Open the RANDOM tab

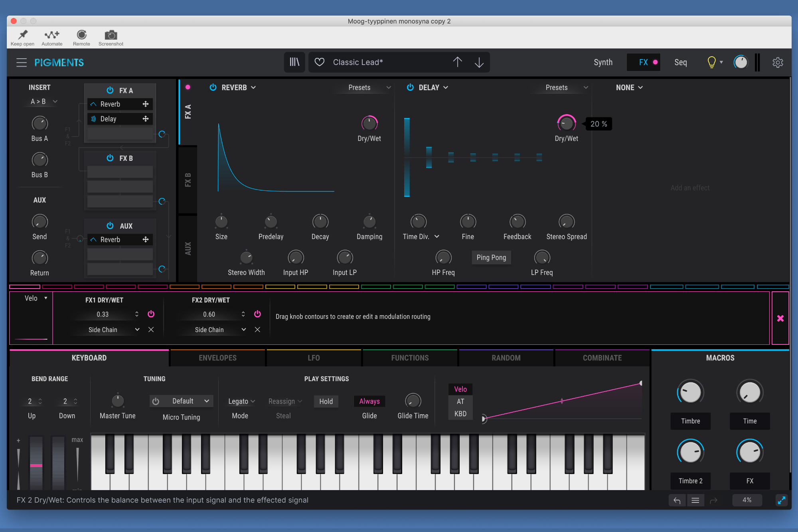(506, 358)
